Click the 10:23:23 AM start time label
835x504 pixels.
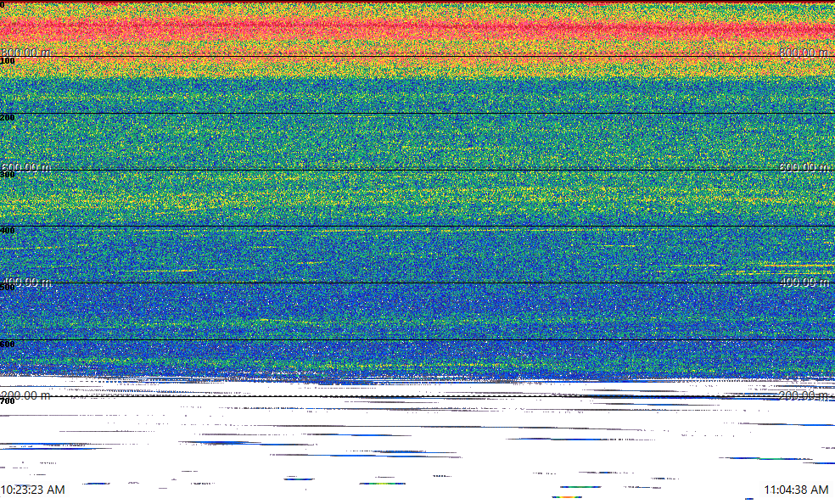coord(33,490)
